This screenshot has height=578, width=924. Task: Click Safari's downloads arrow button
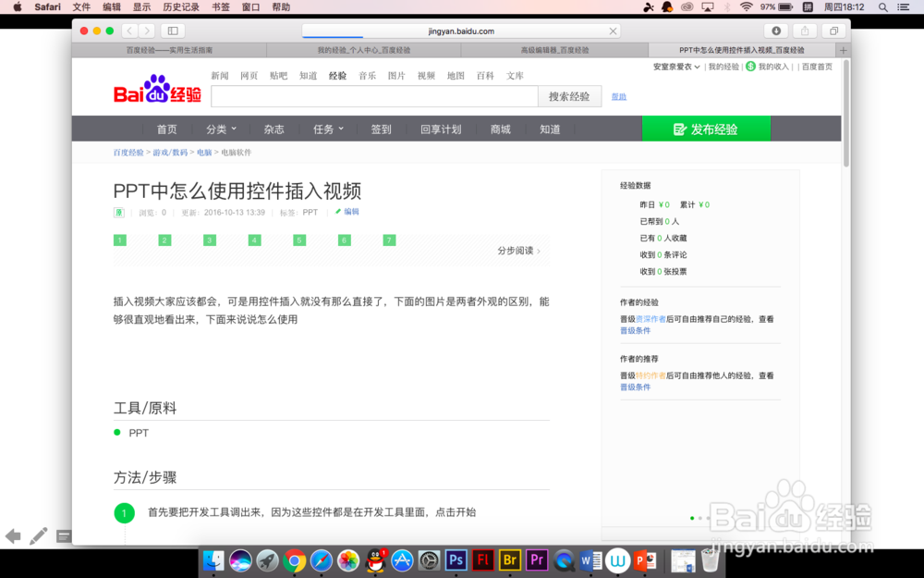[776, 31]
